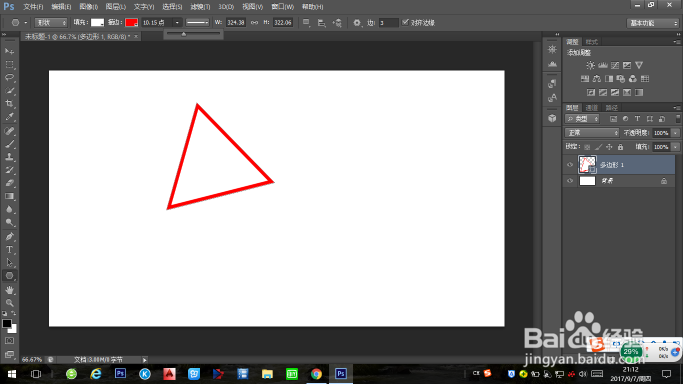Select the Horizontal Type tool
The image size is (683, 384).
[9, 249]
